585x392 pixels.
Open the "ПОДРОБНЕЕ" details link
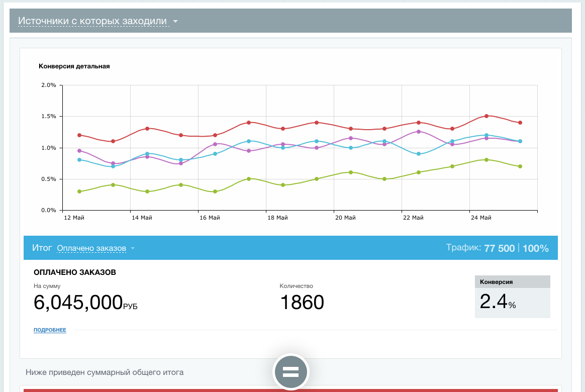tap(50, 330)
